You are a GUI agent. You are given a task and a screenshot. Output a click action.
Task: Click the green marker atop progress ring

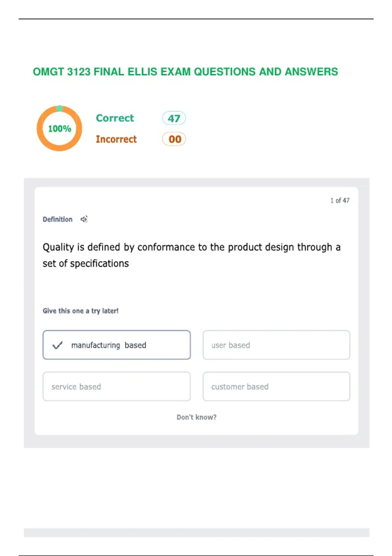[59, 108]
